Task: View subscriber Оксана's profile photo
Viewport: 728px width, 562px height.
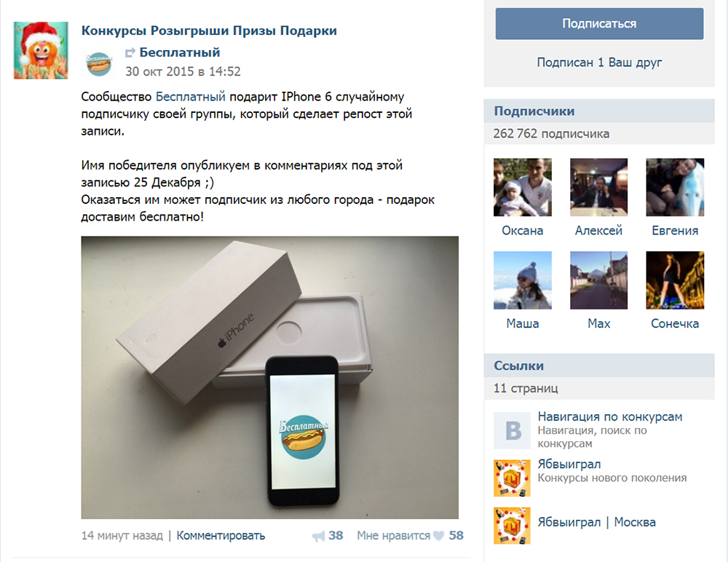Action: pyautogui.click(x=522, y=187)
